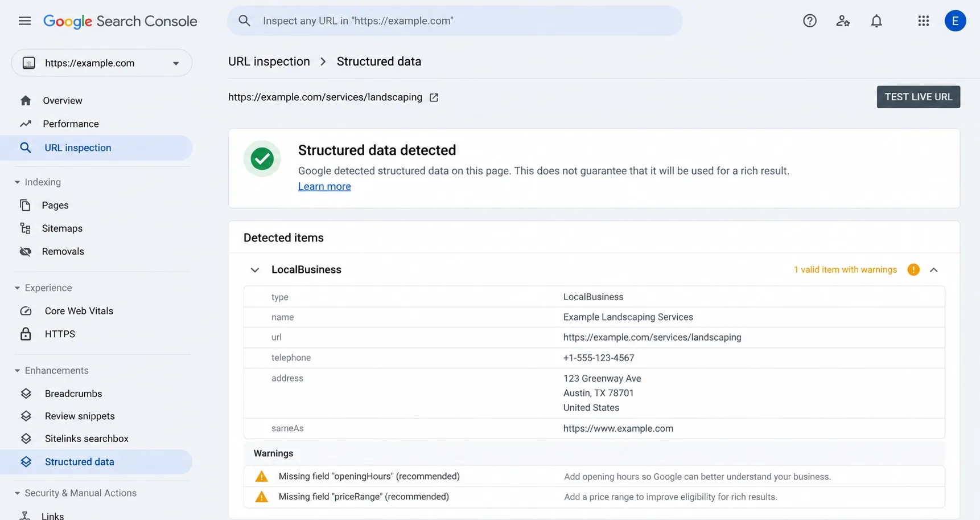Click the search magnifier icon in the URL bar

coord(244,21)
